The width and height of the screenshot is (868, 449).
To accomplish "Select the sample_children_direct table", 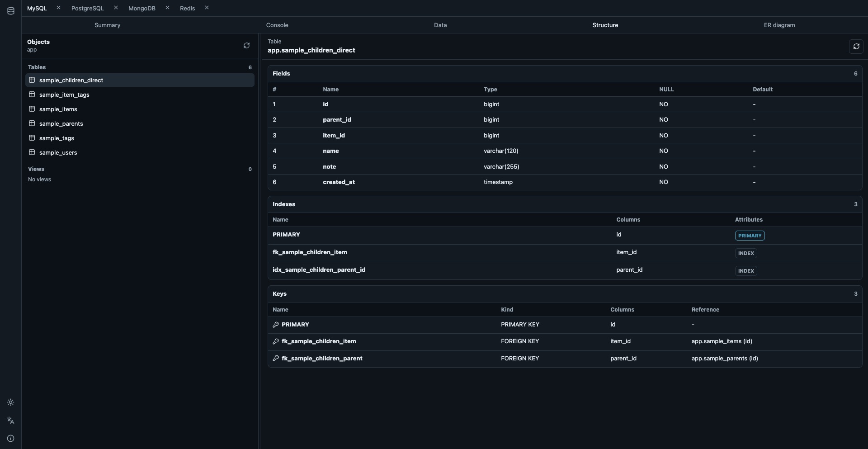I will tap(140, 80).
